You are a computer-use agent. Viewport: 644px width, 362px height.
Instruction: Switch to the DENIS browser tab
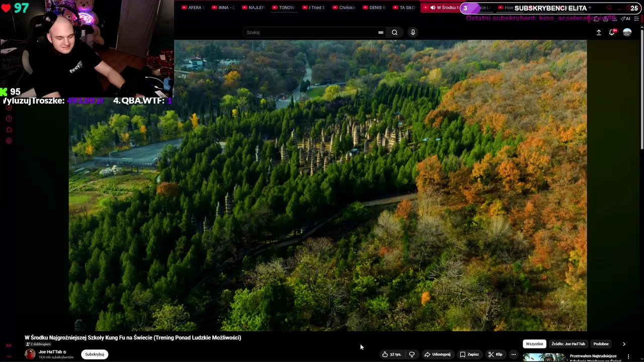tap(374, 8)
